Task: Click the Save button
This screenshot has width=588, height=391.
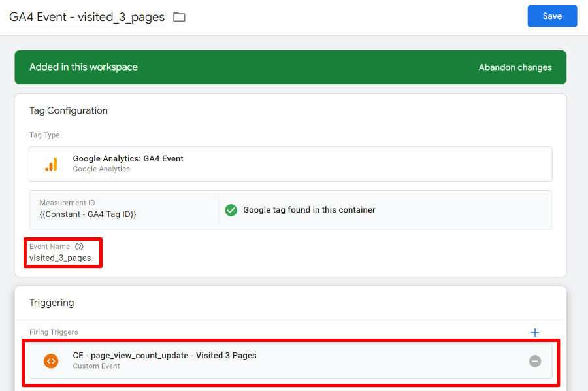Action: [552, 16]
